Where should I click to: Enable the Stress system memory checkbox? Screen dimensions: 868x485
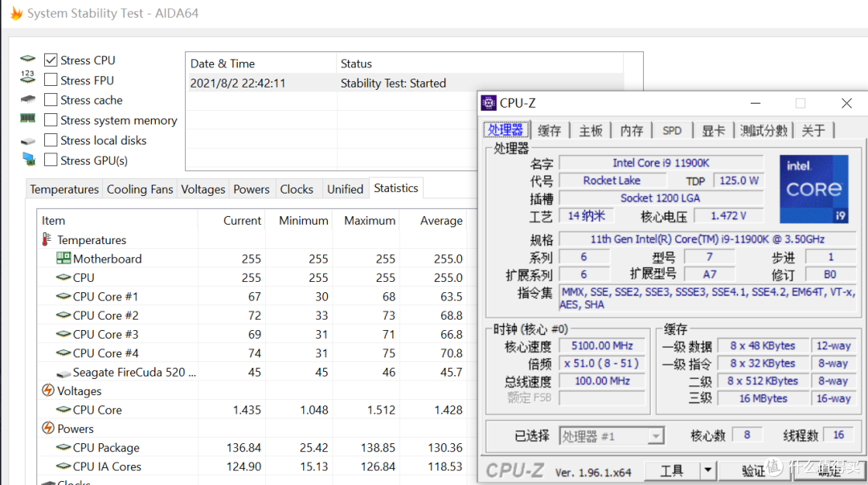click(x=51, y=120)
